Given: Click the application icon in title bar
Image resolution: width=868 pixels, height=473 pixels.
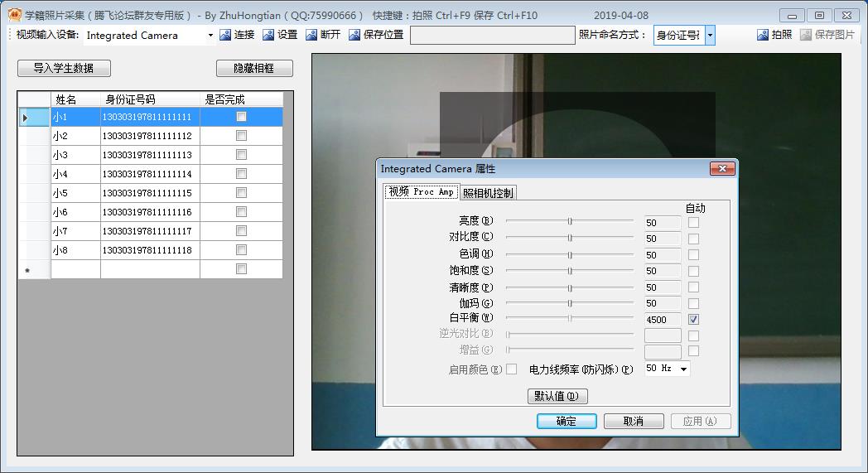Looking at the screenshot, I should click(15, 15).
